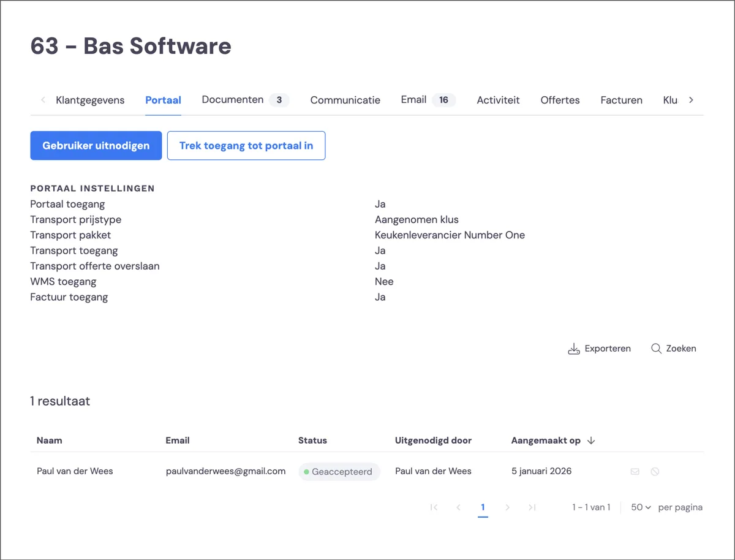Click the Transport pakket label
The image size is (735, 560).
pos(70,235)
